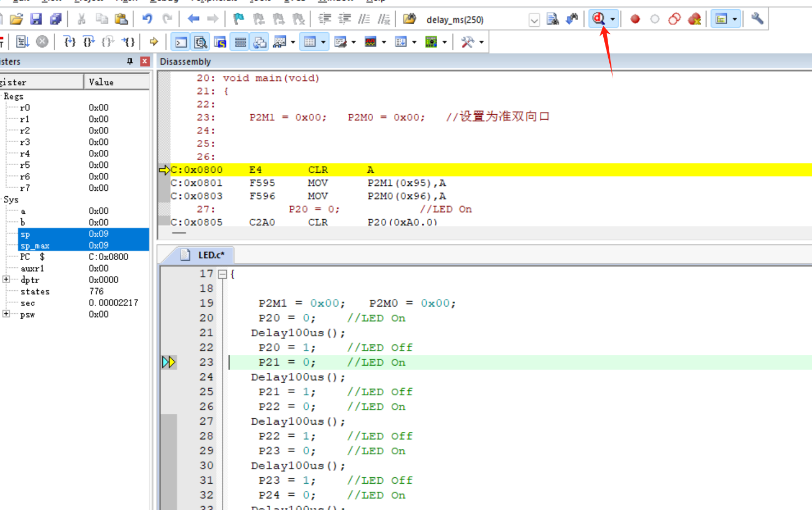Click the Start/Stop Debug Session icon
Viewport: 812px width, 510px height.
[598, 19]
